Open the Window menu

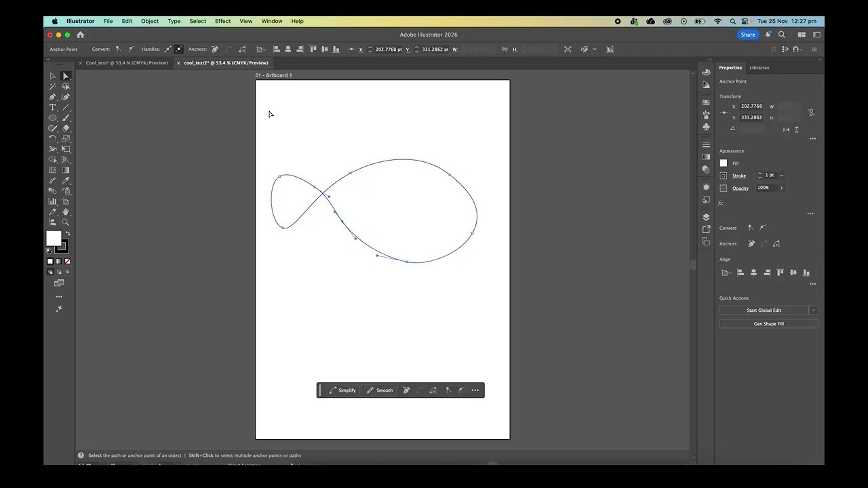tap(272, 21)
